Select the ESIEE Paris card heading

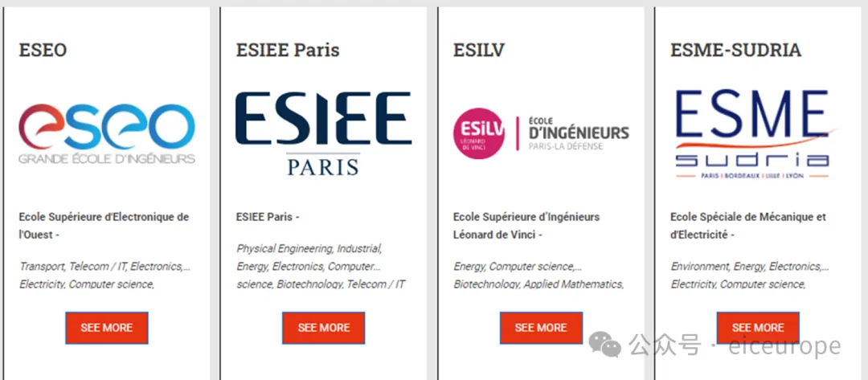point(288,51)
